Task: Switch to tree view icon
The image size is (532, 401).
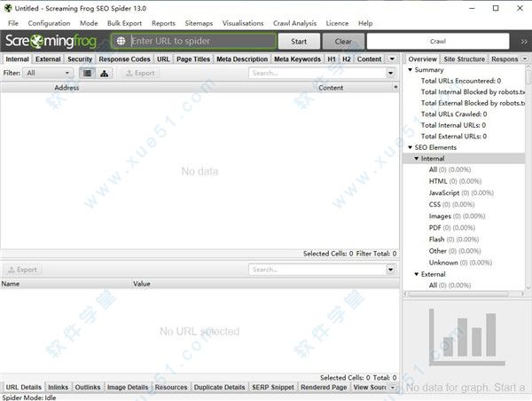Action: [104, 73]
